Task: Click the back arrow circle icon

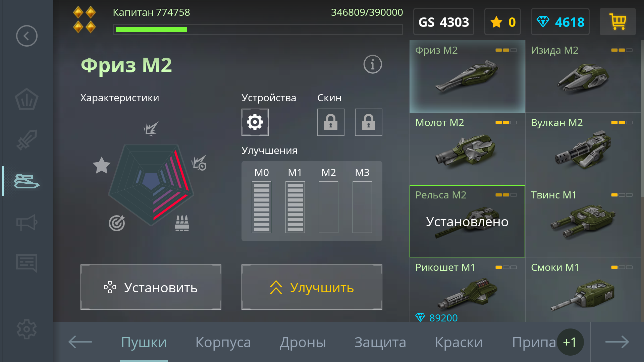Action: (26, 36)
